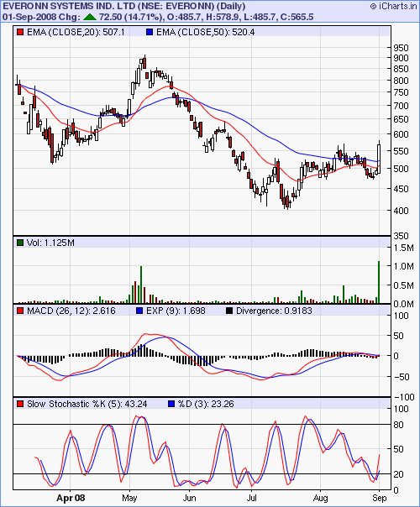
Task: Click the %D (3): 23.26 label
Action: [x=206, y=404]
